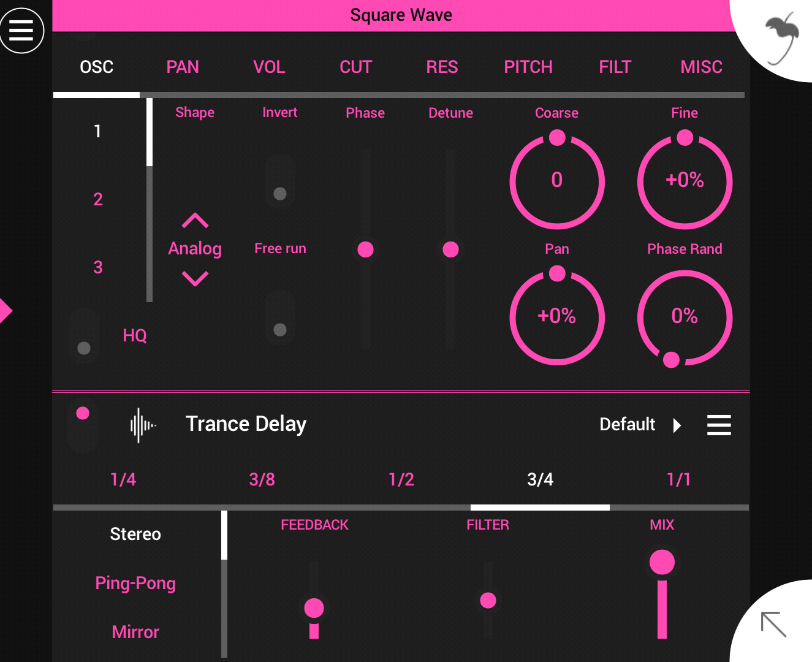Click the Phase slider handle
This screenshot has width=812, height=662.
[365, 249]
